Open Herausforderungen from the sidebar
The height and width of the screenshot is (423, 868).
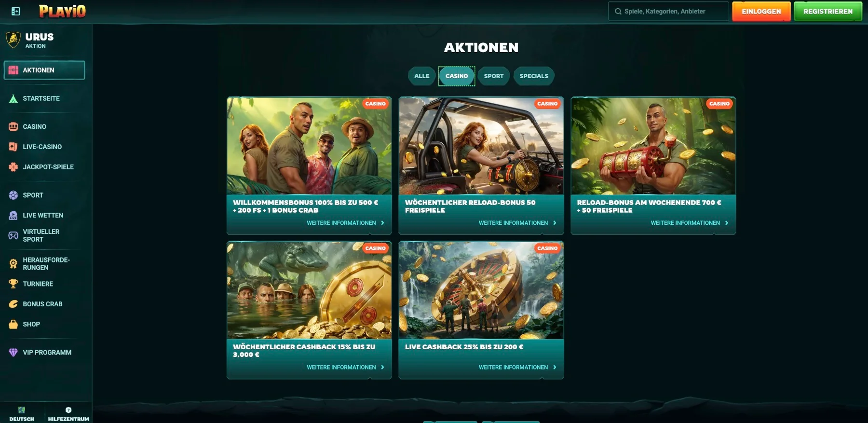pyautogui.click(x=44, y=264)
